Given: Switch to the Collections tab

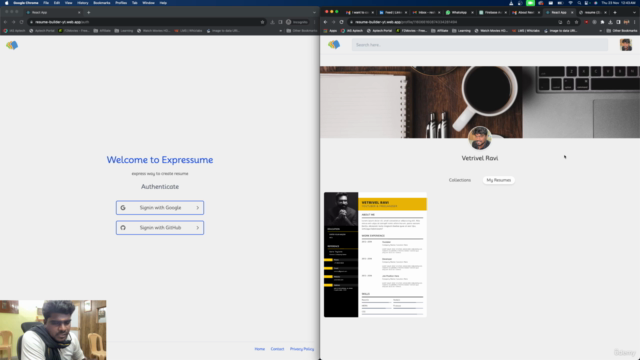Looking at the screenshot, I should (460, 180).
